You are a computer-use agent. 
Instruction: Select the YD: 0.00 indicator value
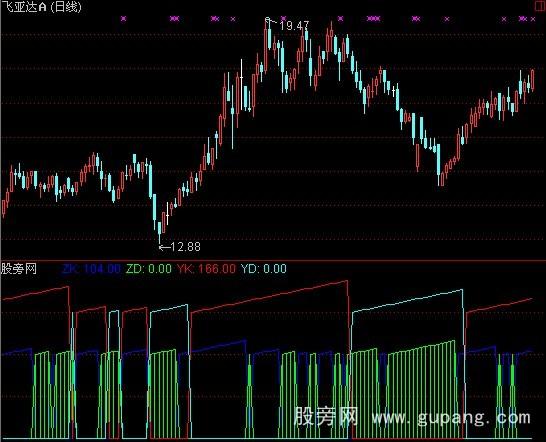pyautogui.click(x=264, y=269)
